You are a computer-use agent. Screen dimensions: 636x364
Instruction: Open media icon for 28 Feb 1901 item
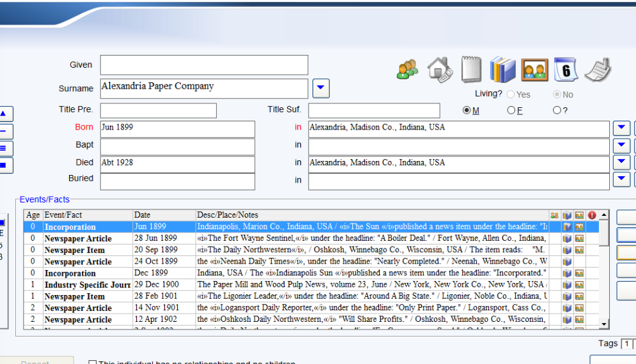(x=579, y=296)
